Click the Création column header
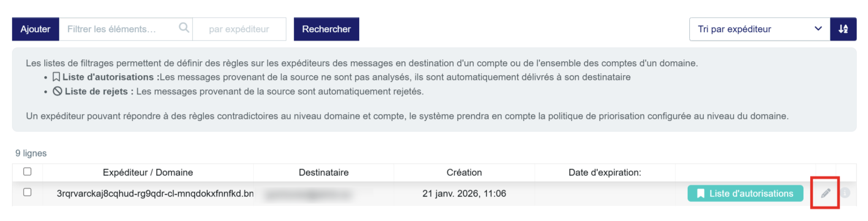This screenshot has height=221, width=868. [464, 172]
